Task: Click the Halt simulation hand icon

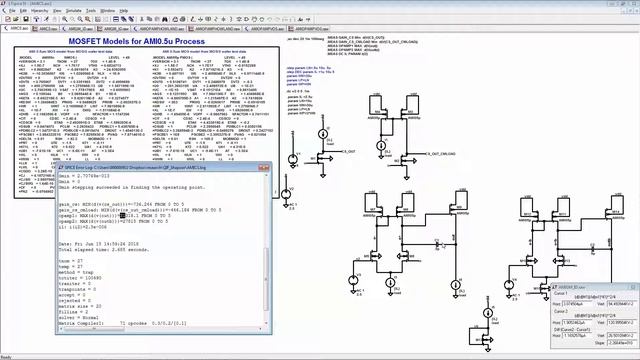Action: tap(54, 19)
